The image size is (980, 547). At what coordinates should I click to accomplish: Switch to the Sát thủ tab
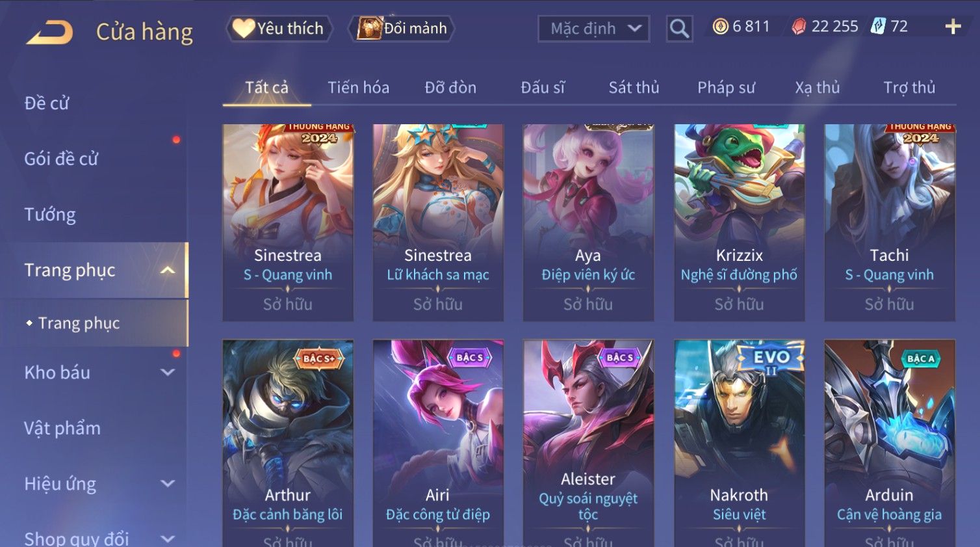pos(634,87)
